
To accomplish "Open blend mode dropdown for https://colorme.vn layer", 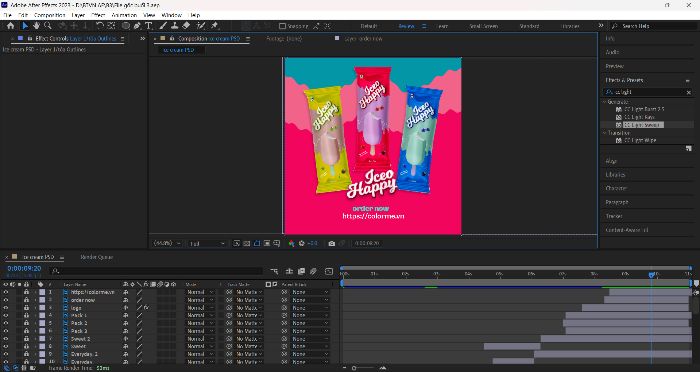I will click(200, 292).
